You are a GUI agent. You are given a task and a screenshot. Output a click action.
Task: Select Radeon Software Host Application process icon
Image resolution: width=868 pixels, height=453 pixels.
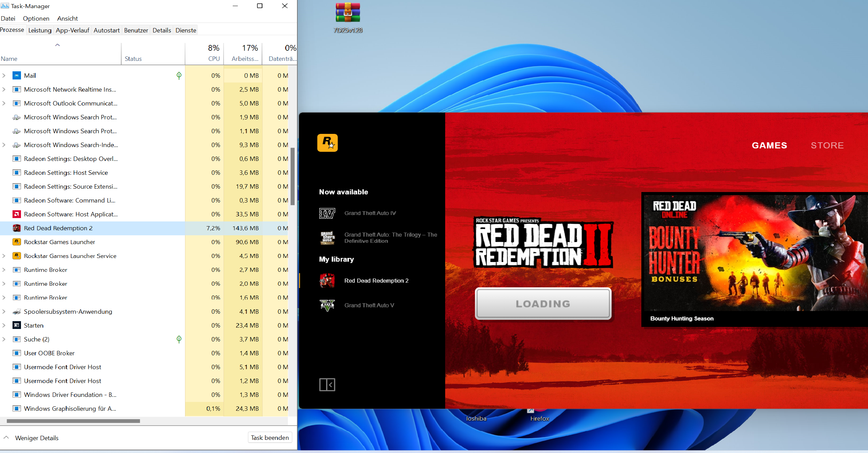click(x=17, y=214)
